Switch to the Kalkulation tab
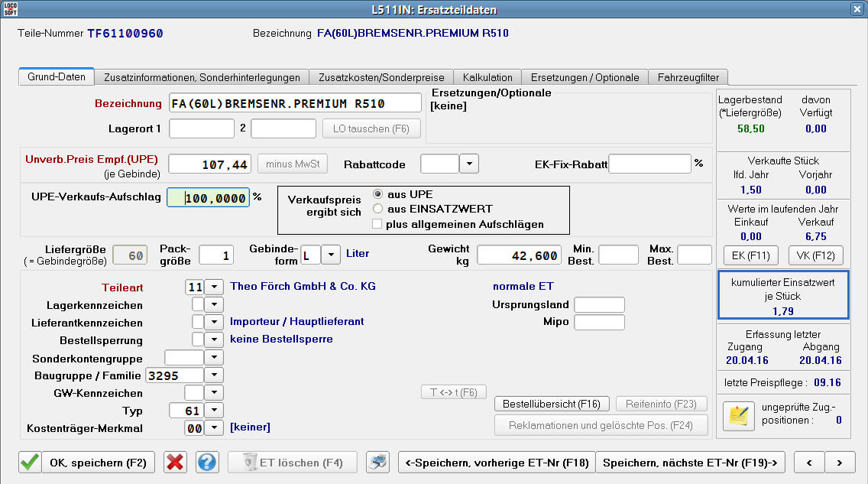The image size is (868, 484). coord(487,77)
